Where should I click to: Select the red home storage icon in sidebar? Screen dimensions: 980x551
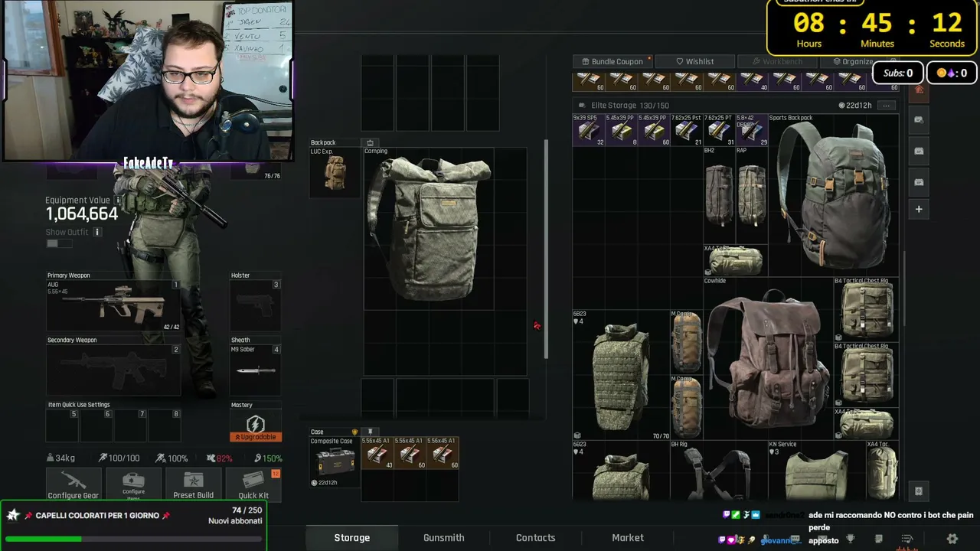pyautogui.click(x=919, y=90)
